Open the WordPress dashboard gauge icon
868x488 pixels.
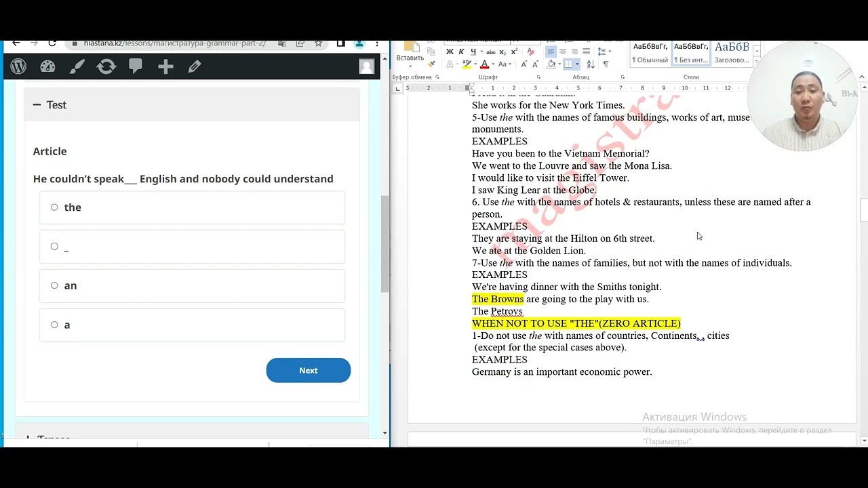47,66
